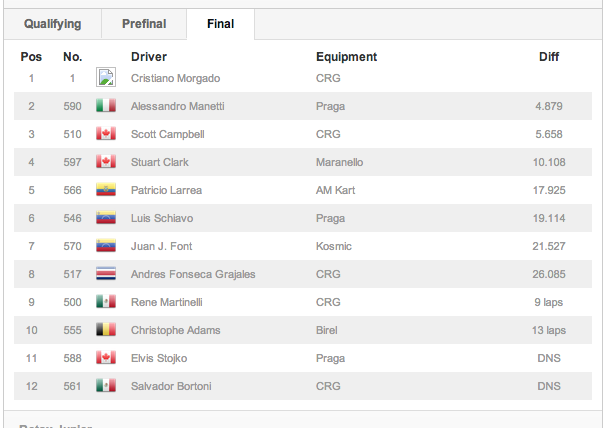Screen dimensions: 609x428
Task: Click Belgian flag next to Christophe Adams
Action: (105, 330)
